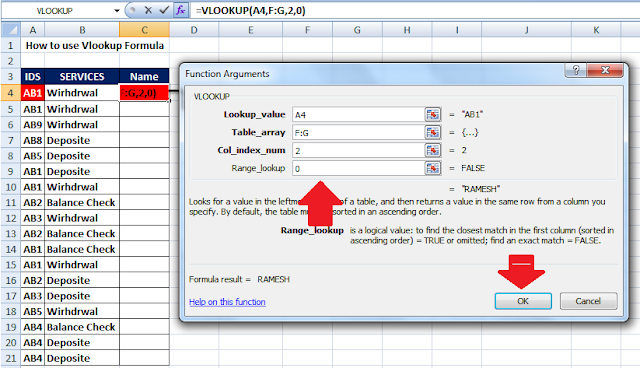Click the AB9 cell in row 6
640x368 pixels.
click(x=33, y=125)
